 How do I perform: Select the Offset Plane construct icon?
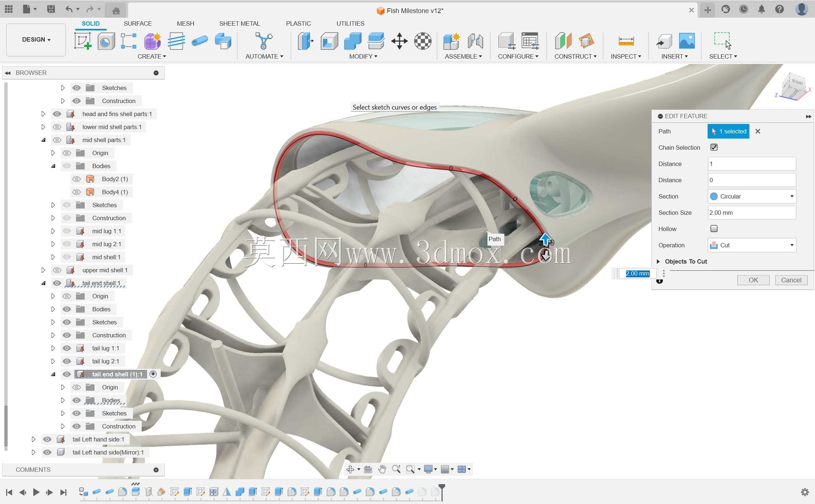pos(563,41)
